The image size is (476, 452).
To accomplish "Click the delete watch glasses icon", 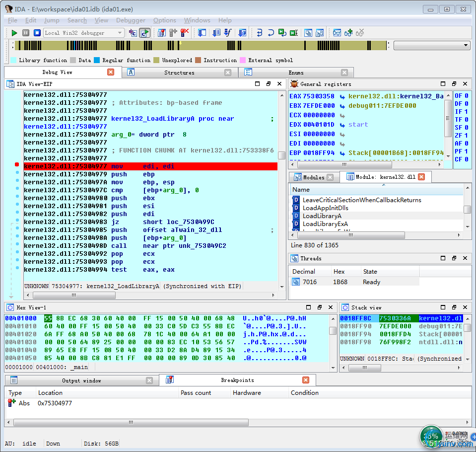I will [x=360, y=33].
